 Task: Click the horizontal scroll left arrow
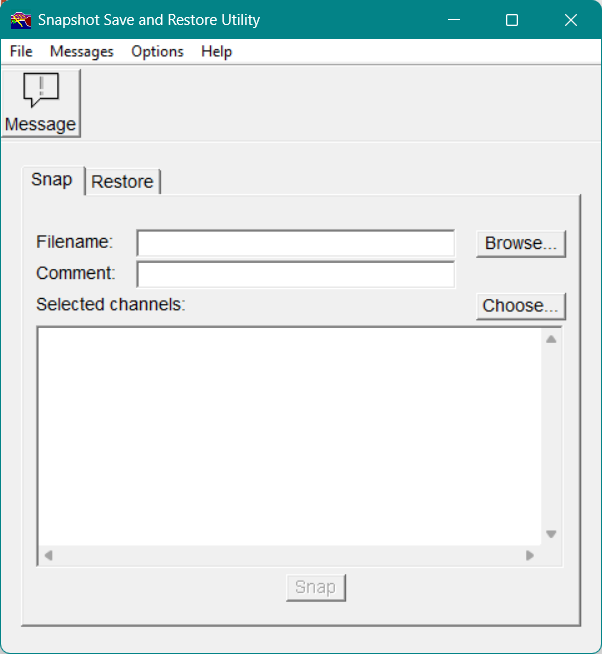click(48, 555)
